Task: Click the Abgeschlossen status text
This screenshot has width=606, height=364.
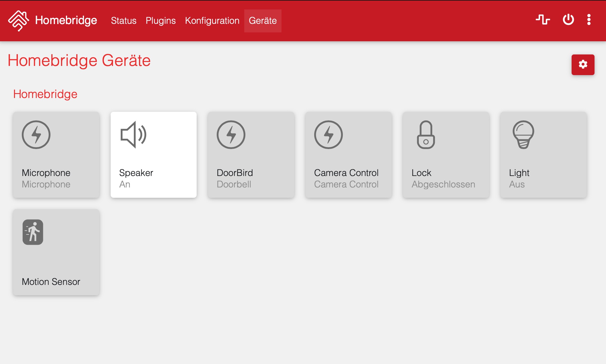Action: 443,184
